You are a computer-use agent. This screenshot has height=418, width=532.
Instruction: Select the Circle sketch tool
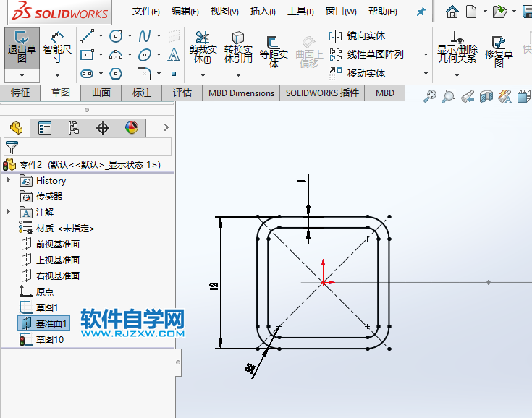(116, 36)
